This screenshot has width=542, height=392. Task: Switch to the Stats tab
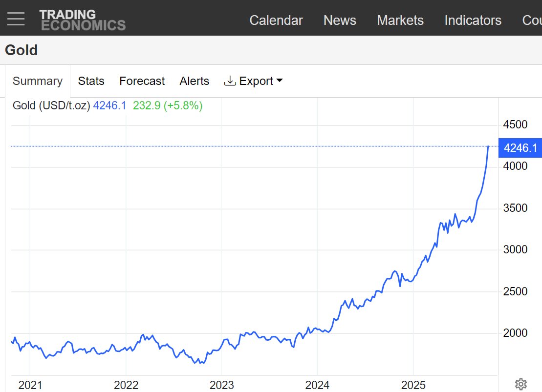tap(91, 81)
